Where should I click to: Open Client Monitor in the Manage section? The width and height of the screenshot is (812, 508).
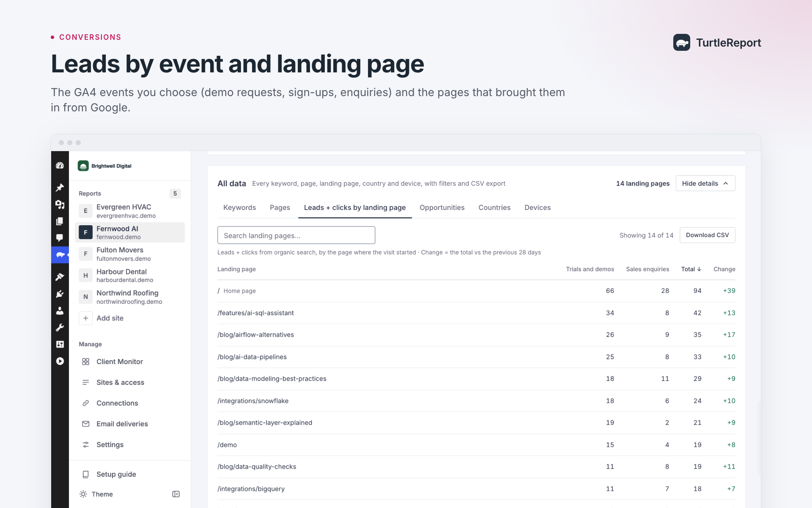click(x=130, y=362)
